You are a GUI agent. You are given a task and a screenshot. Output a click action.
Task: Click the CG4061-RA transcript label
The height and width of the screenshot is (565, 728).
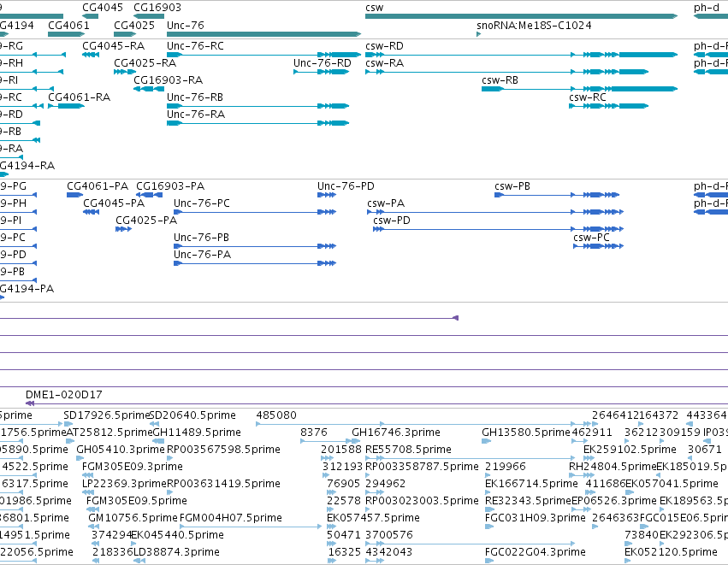tap(80, 97)
